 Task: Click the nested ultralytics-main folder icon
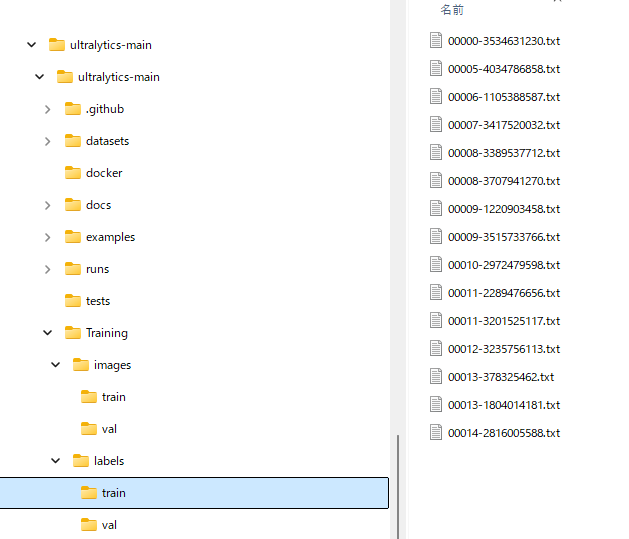pos(65,77)
